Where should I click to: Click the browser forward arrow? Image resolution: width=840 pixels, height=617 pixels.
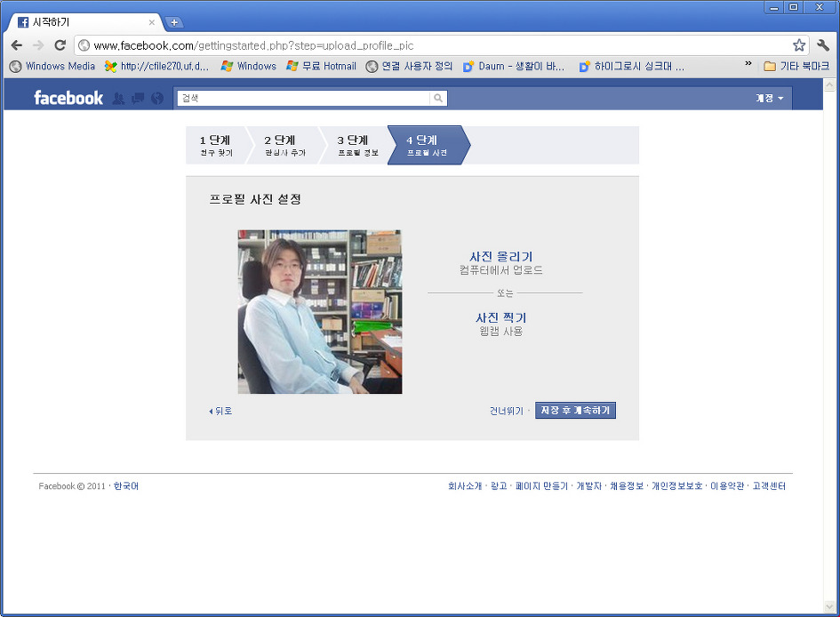pos(38,45)
